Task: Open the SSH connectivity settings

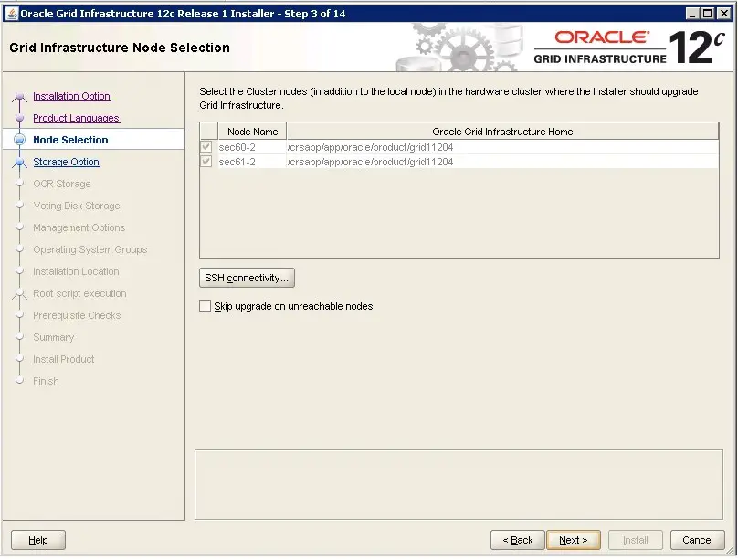Action: [x=247, y=278]
